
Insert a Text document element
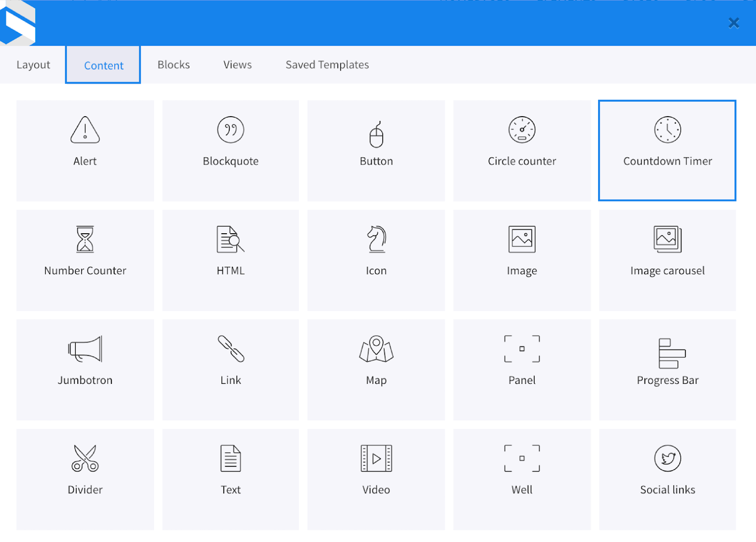click(x=231, y=480)
